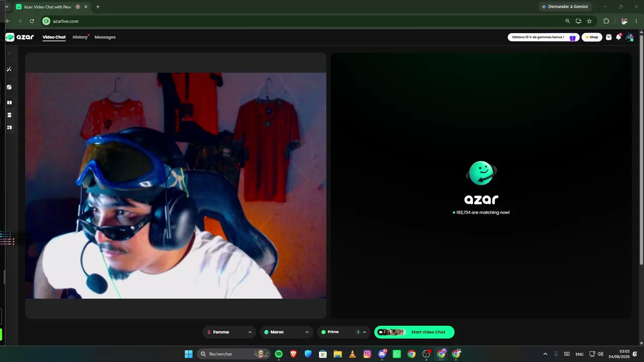Open VLC media player from taskbar
The width and height of the screenshot is (644, 362).
(x=352, y=354)
